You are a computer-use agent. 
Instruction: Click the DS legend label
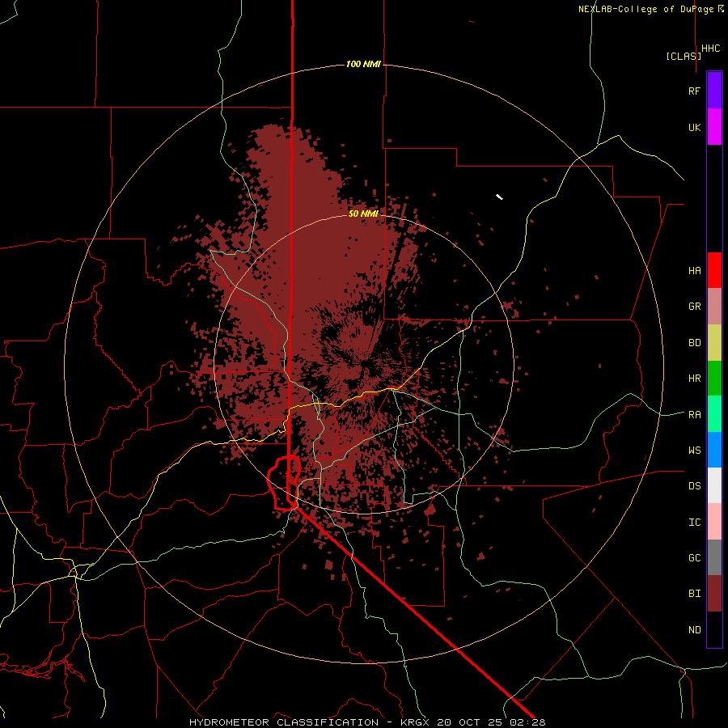(x=695, y=486)
